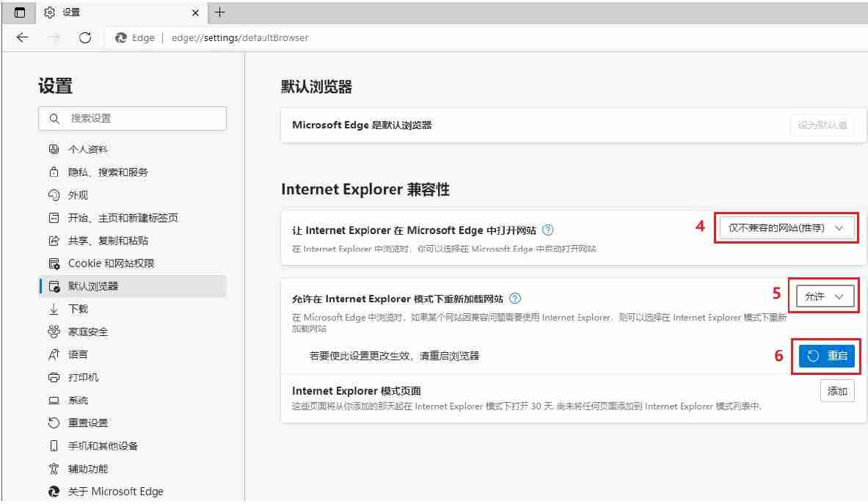Click the Edge logo beside 关于 Microsoft Edge

(54, 492)
